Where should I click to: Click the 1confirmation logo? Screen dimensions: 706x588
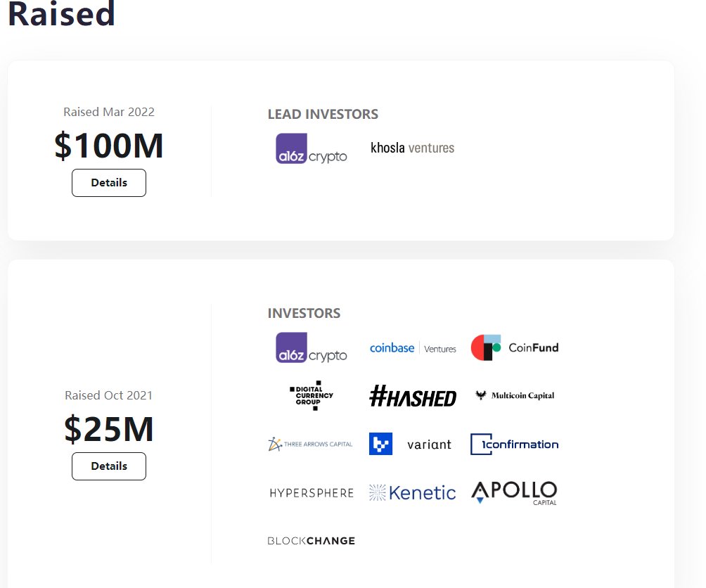coord(515,444)
